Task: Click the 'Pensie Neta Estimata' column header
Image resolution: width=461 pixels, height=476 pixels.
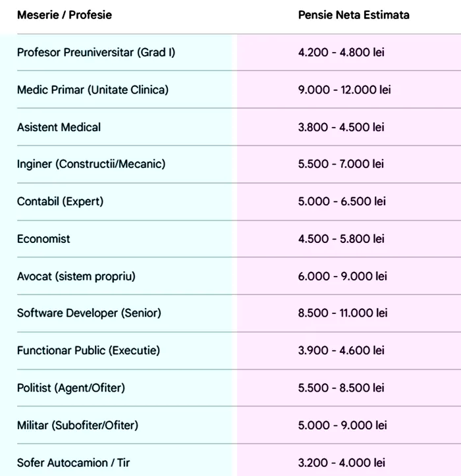Action: [353, 14]
